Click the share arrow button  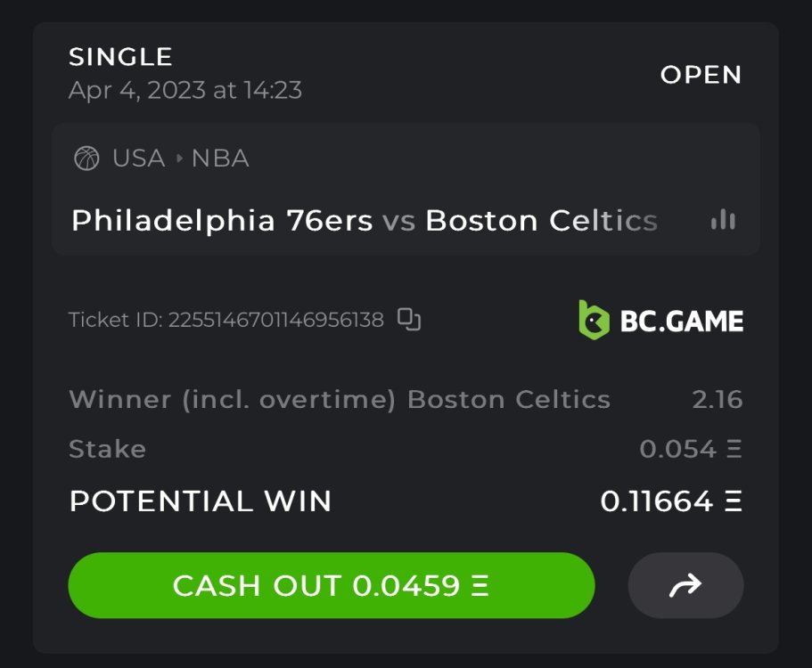(685, 585)
